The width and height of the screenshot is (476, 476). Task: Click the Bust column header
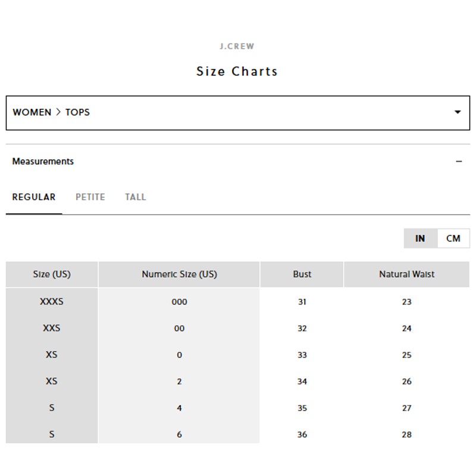click(x=302, y=274)
